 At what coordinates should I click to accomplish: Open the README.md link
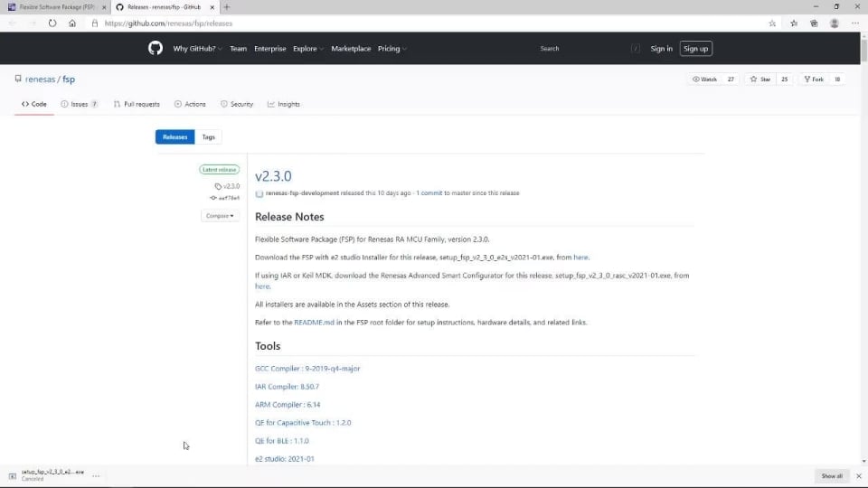coord(314,323)
